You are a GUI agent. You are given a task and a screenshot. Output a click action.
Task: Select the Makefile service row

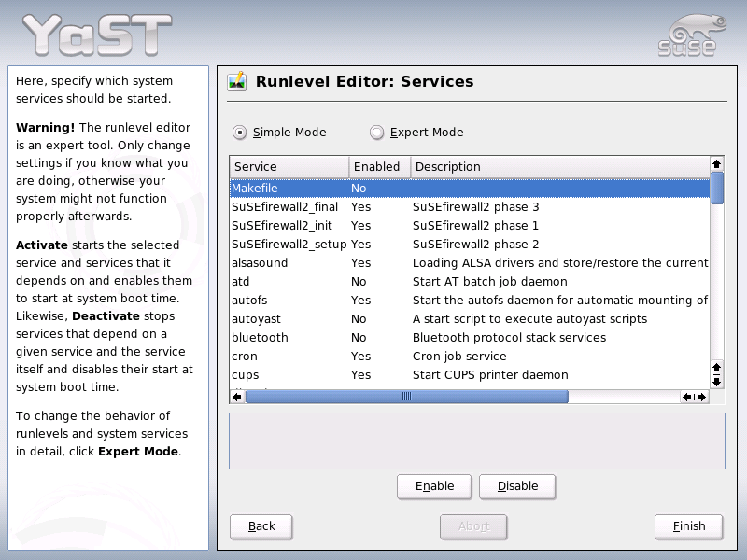point(470,189)
